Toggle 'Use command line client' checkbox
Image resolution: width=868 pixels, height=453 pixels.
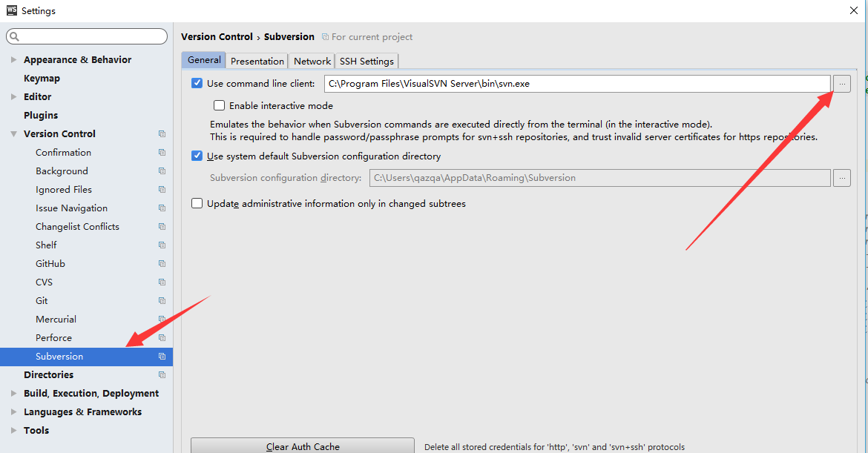(x=197, y=83)
